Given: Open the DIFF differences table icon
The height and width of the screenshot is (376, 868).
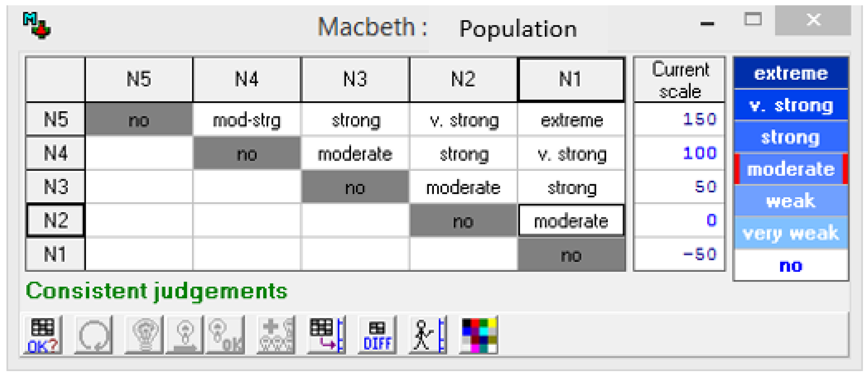Looking at the screenshot, I should (377, 335).
